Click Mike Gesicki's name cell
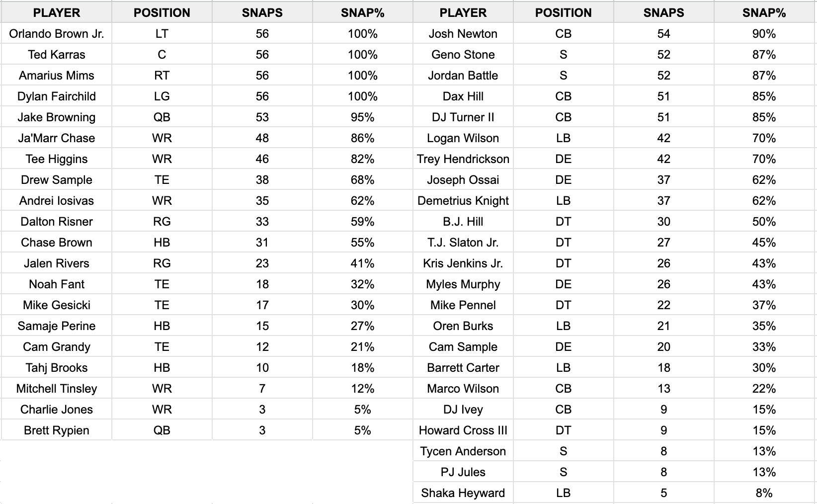The width and height of the screenshot is (817, 504). [57, 305]
